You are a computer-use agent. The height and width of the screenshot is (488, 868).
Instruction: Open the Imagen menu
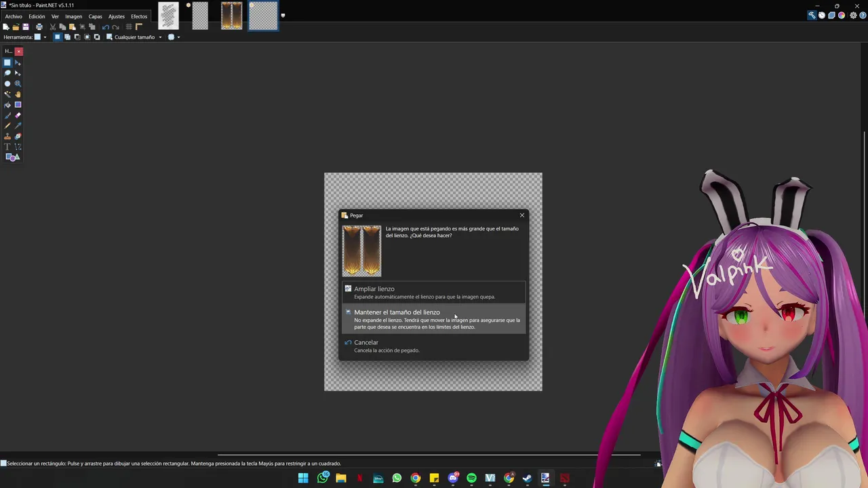coord(73,16)
